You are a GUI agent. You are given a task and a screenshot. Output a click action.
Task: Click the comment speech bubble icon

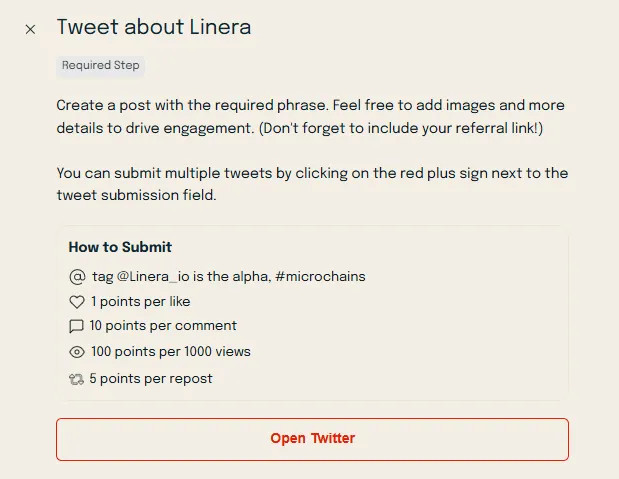pyautogui.click(x=76, y=326)
